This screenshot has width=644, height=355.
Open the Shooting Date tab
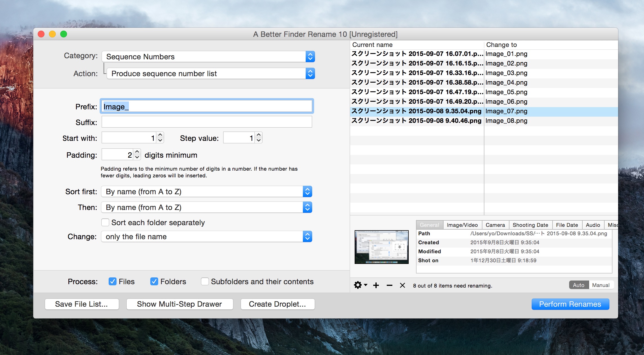coord(530,225)
